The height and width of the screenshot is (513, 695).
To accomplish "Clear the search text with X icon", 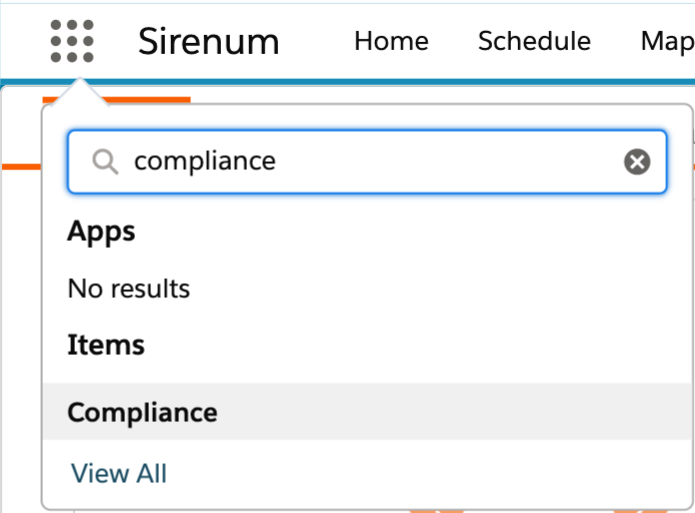I will click(637, 161).
